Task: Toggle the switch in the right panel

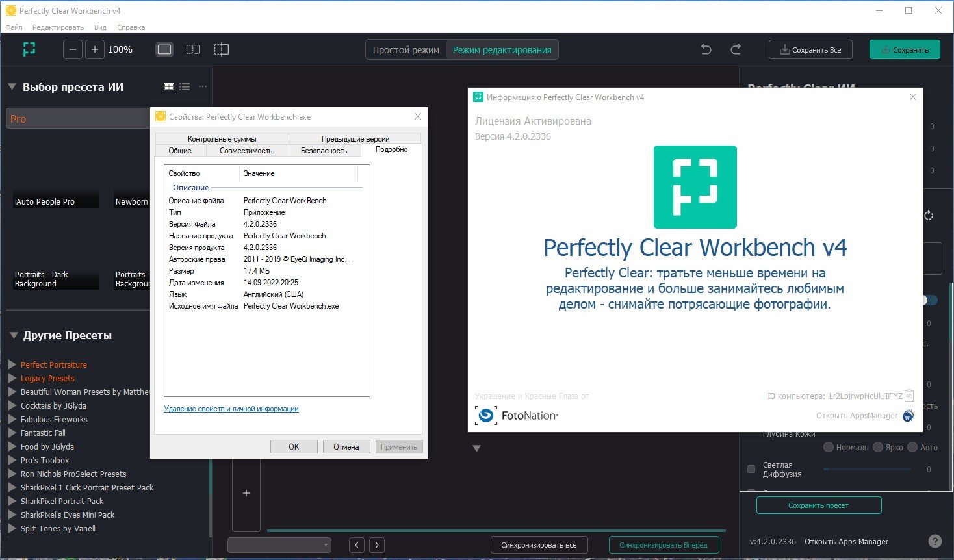Action: point(930,300)
